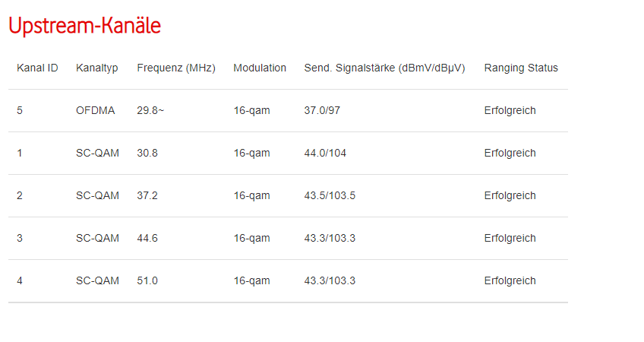The image size is (644, 342).
Task: Click the 51.0 frequency cell
Action: pos(147,280)
